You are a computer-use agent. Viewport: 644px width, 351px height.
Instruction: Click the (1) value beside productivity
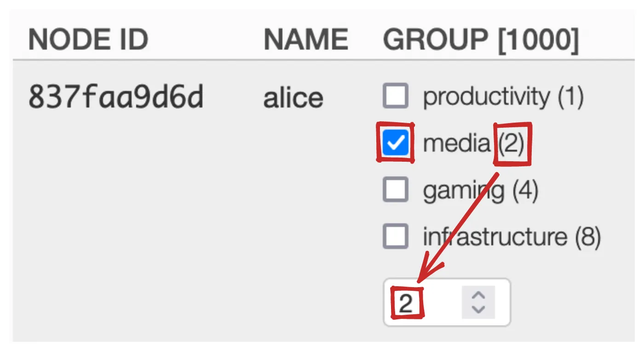(x=570, y=96)
